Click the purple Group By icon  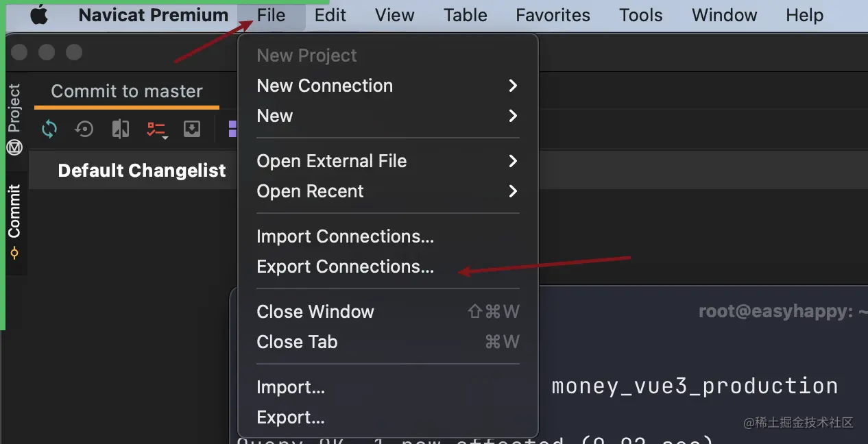232,129
